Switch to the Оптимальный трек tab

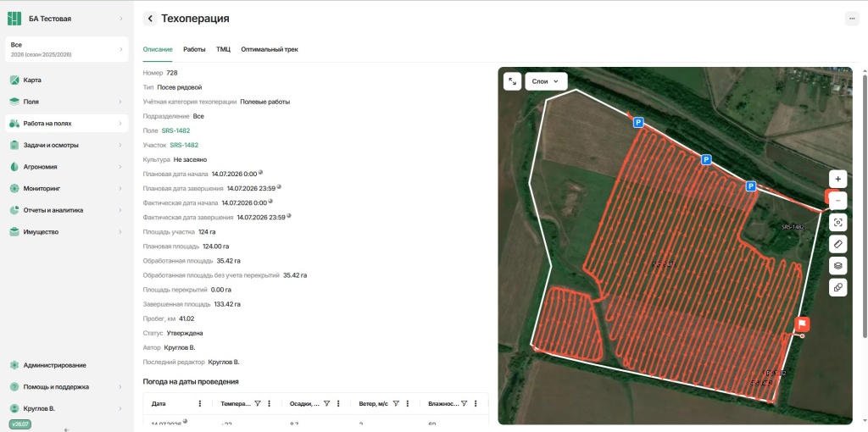pyautogui.click(x=270, y=49)
